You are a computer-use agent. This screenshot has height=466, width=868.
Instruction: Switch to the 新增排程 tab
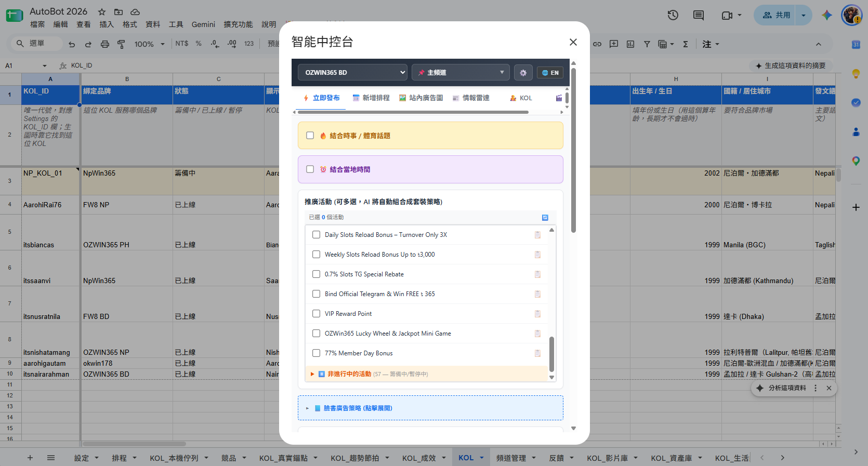371,98
